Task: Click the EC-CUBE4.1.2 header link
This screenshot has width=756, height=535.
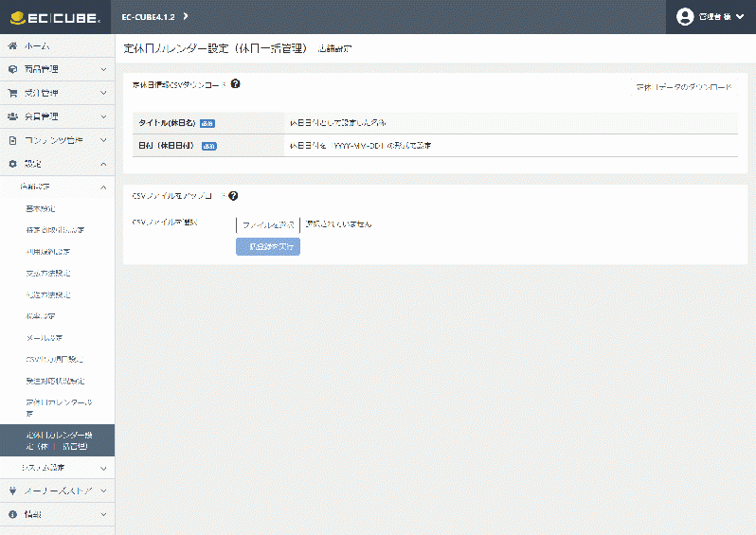Action: 148,17
